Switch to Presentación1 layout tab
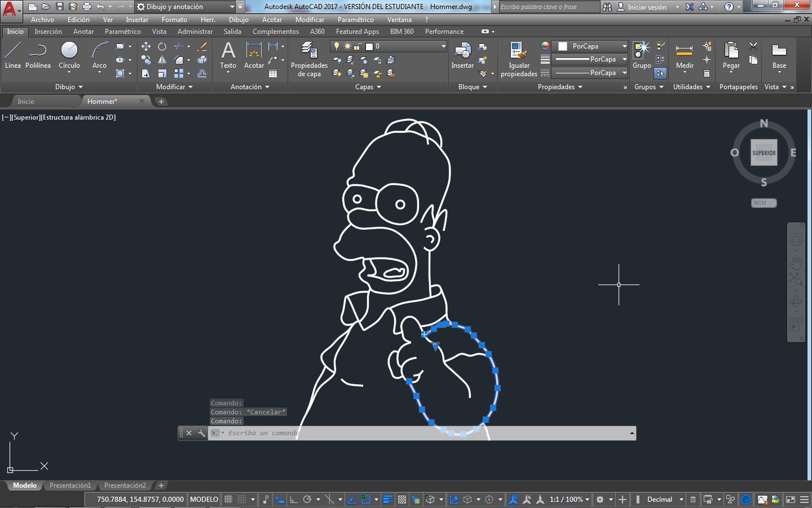The image size is (812, 508). [70, 485]
